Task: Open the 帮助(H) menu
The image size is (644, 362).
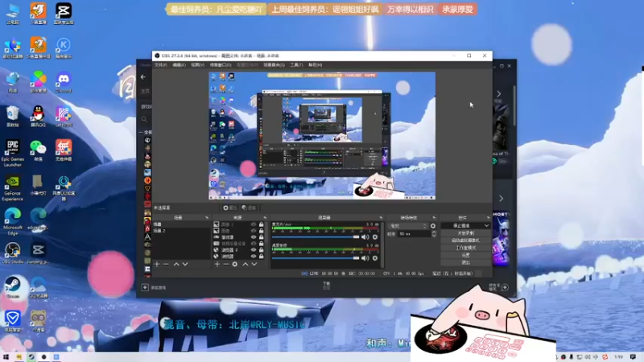Action: pos(315,65)
